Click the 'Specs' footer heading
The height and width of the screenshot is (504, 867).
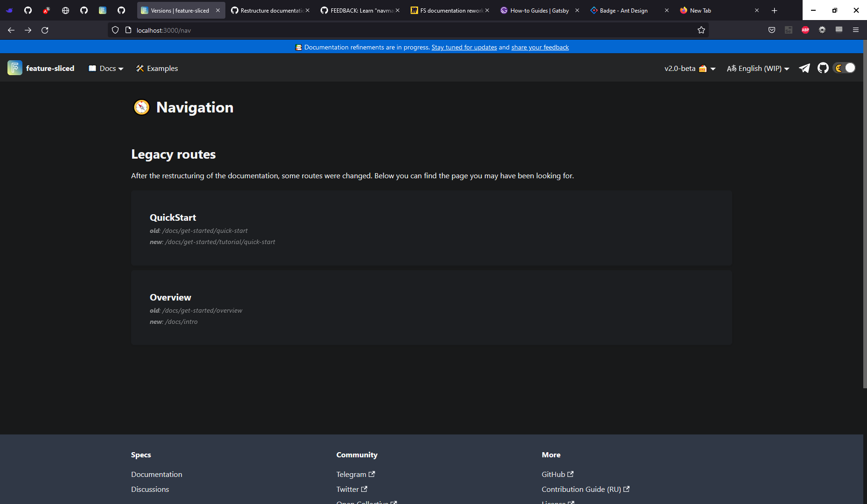pyautogui.click(x=141, y=455)
